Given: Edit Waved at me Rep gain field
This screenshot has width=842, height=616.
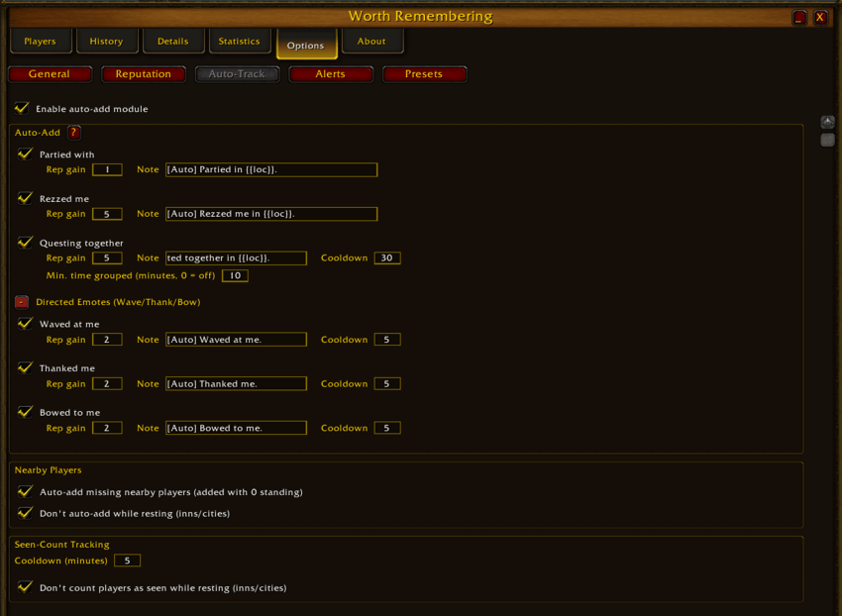Looking at the screenshot, I should [107, 340].
